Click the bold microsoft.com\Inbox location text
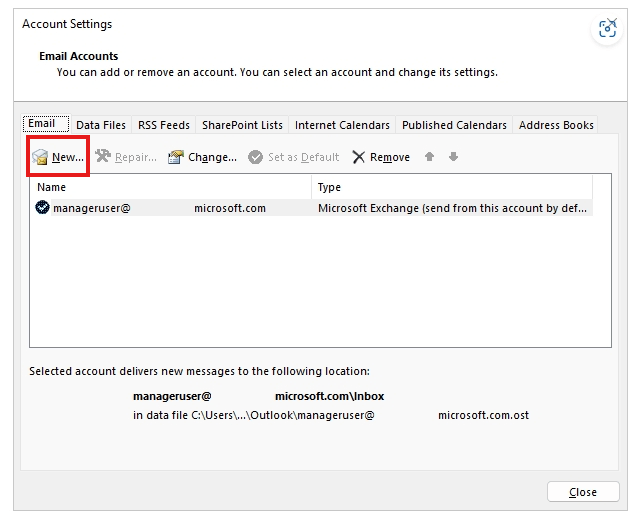 [x=329, y=396]
